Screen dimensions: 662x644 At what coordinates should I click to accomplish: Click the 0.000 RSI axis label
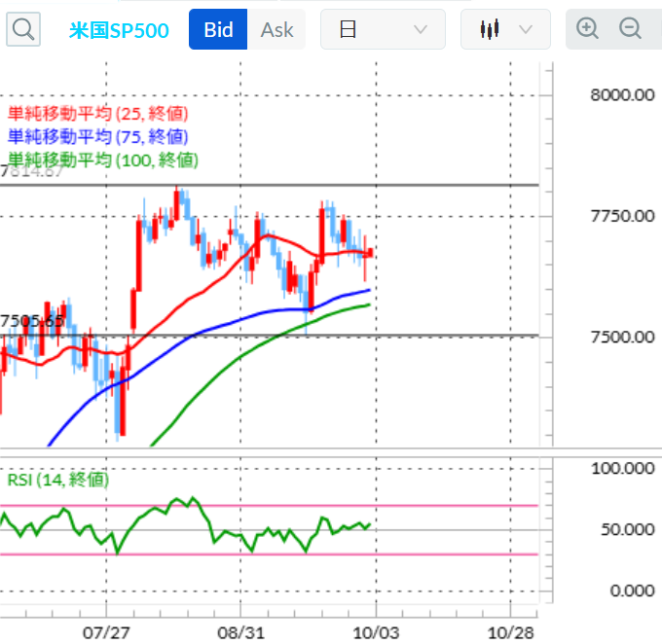(632, 590)
